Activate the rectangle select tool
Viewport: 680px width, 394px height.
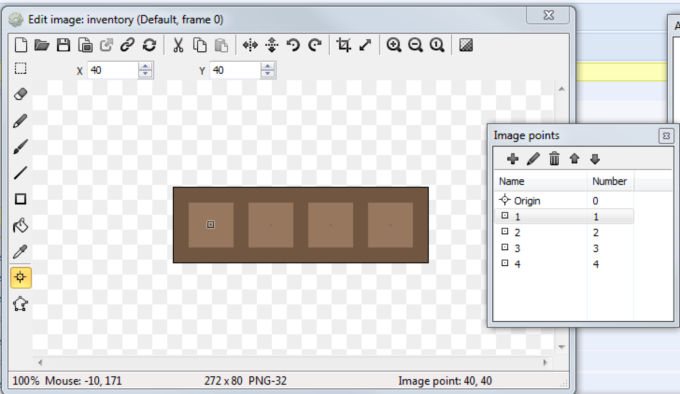[20, 68]
